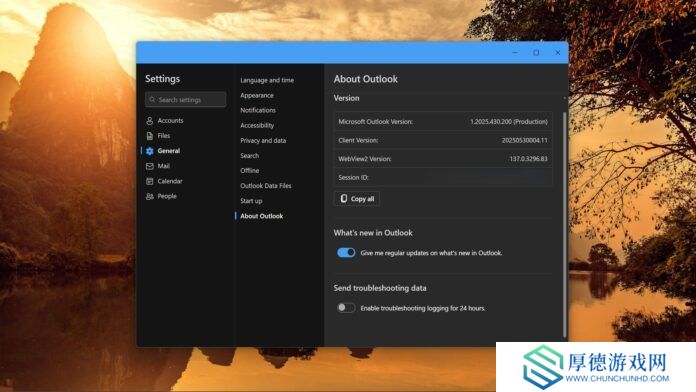Turn off regular updates on what's new toggle
This screenshot has height=392, width=696.
(x=346, y=253)
